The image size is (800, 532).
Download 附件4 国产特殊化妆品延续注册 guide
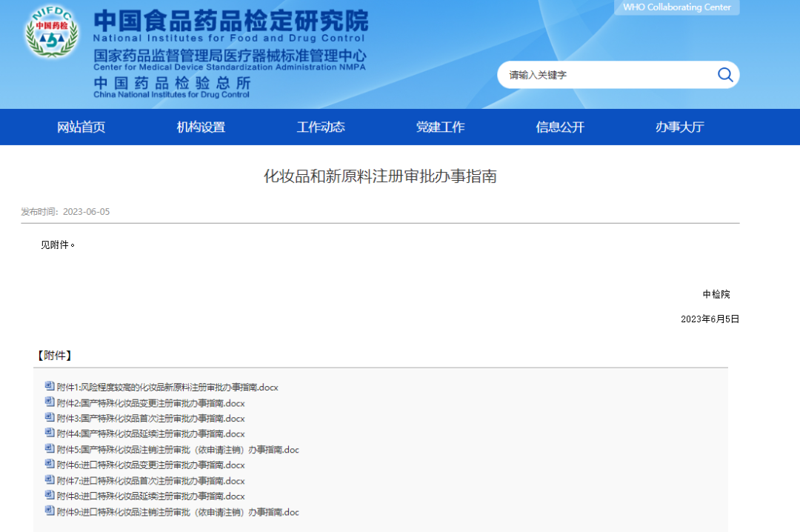coord(150,434)
